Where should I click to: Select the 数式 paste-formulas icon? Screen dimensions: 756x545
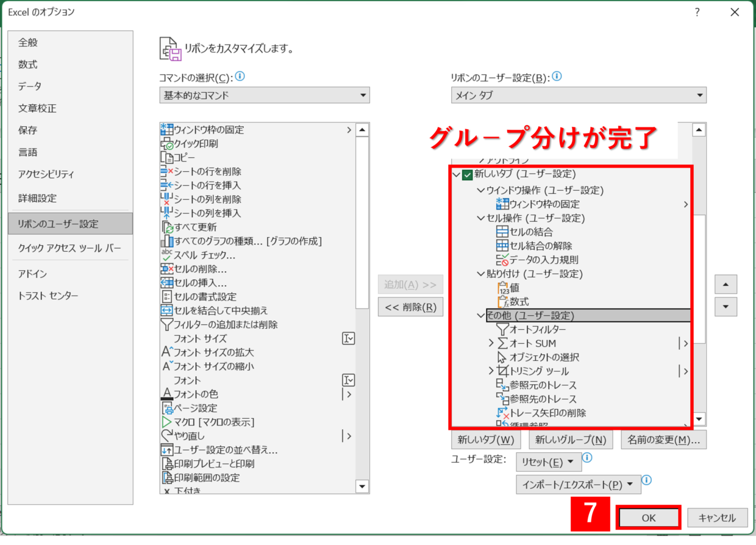coord(502,302)
